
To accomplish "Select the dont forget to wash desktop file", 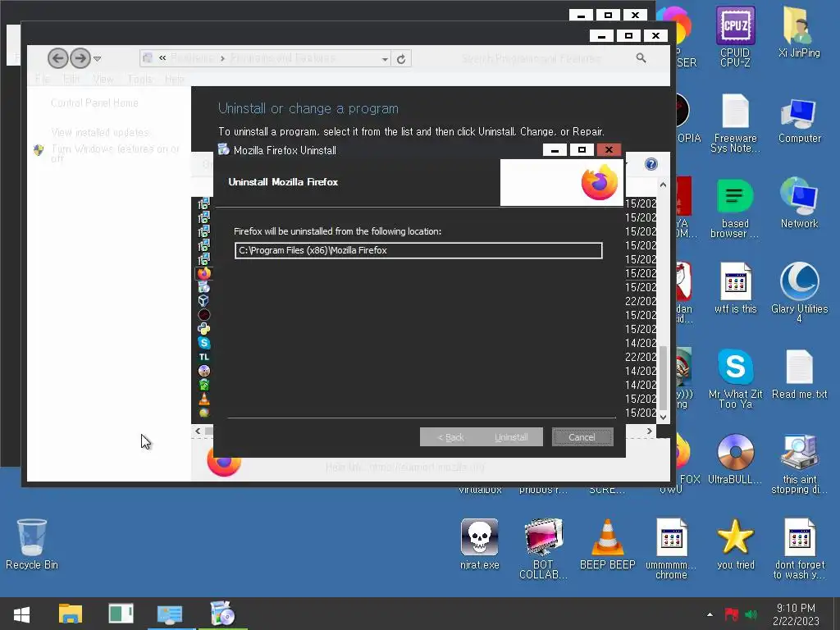I will (799, 549).
